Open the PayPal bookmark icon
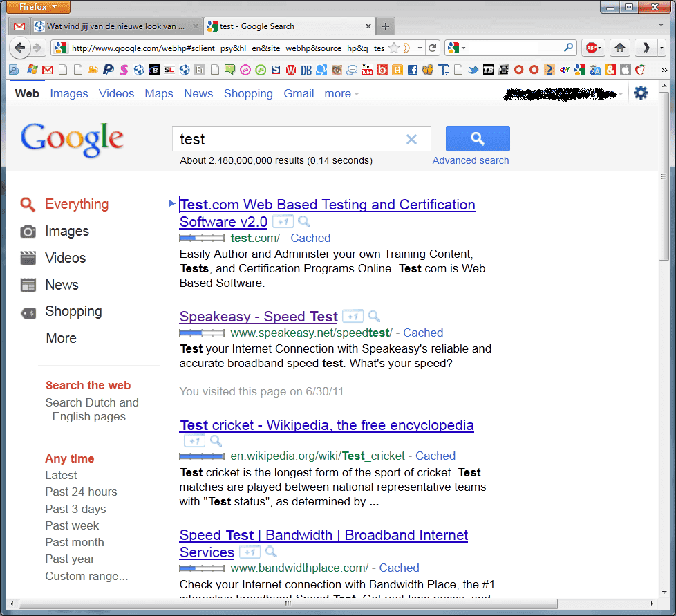 click(108, 70)
